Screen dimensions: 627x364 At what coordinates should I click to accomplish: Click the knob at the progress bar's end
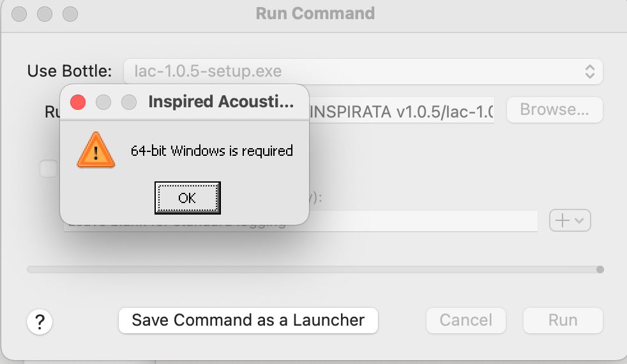pos(600,269)
